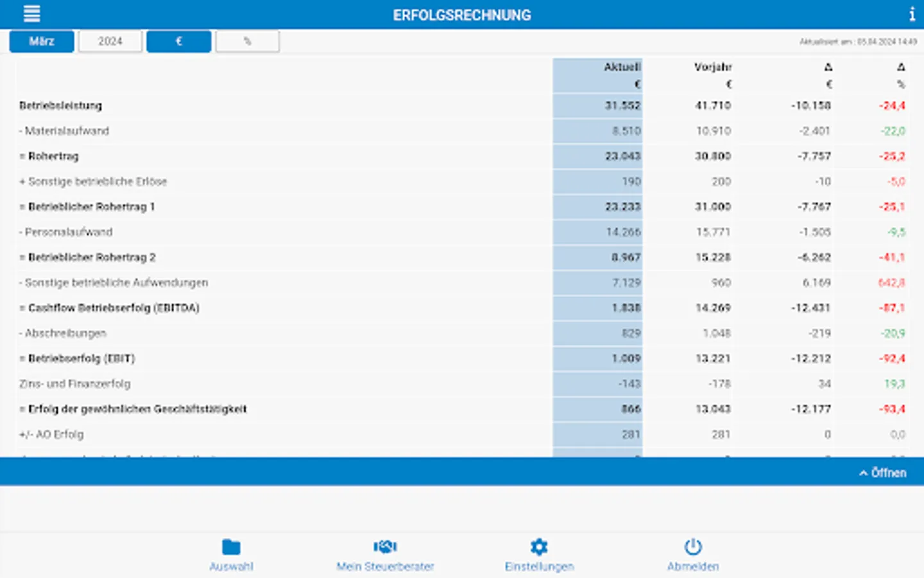Select the Auswahl folder icon
The image size is (924, 578).
(x=232, y=547)
